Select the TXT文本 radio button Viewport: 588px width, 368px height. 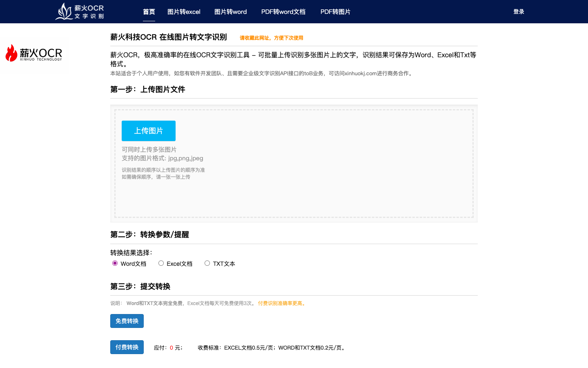pos(207,263)
